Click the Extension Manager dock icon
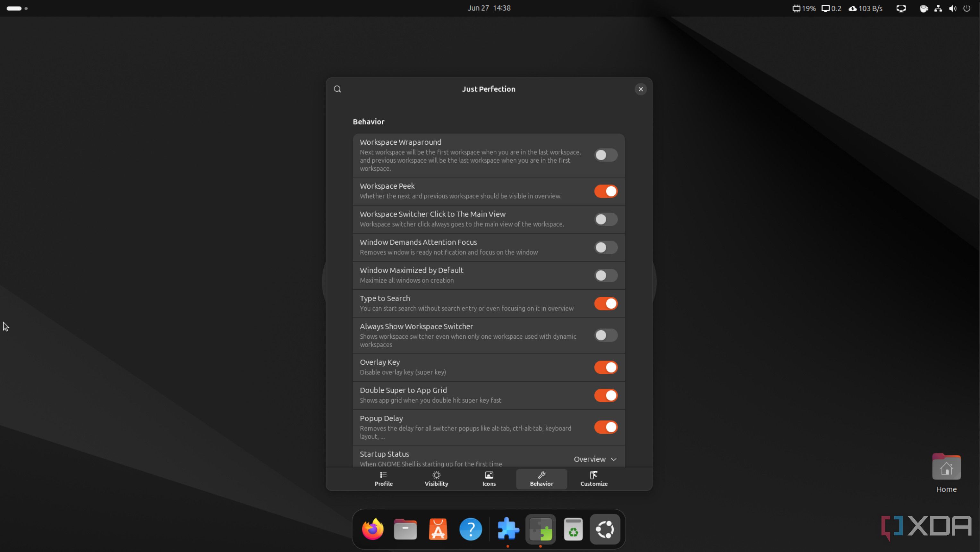980x552 pixels. coord(541,529)
